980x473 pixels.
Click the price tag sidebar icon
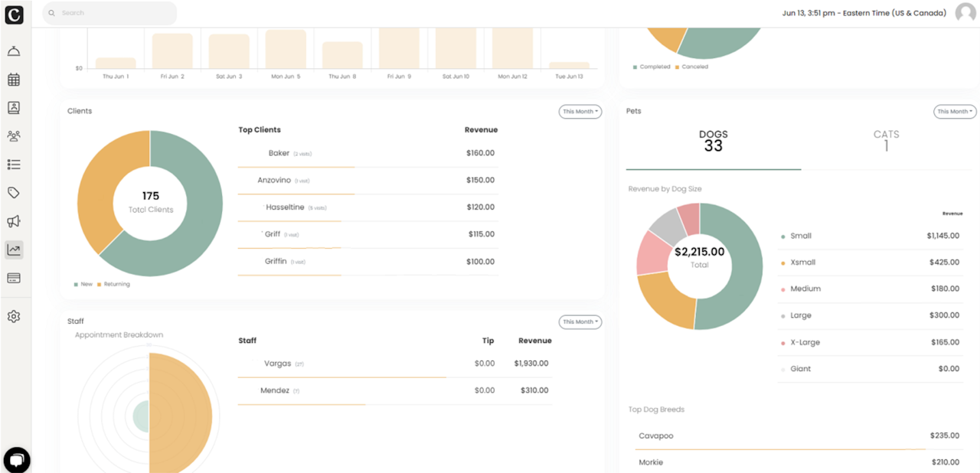click(14, 193)
